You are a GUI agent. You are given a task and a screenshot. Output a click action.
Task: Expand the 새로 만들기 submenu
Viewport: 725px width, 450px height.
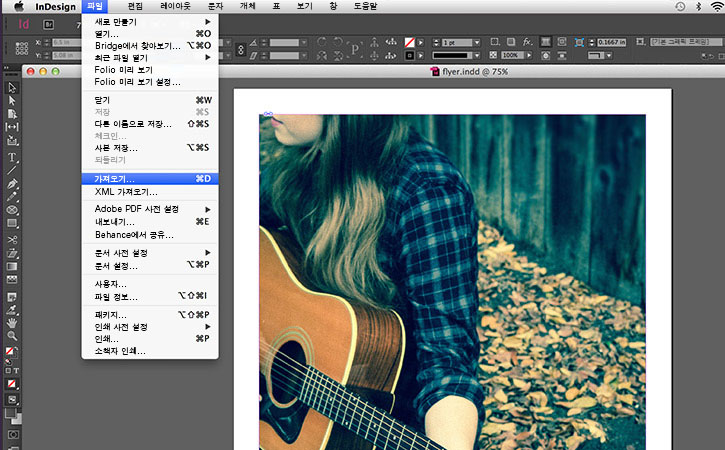pyautogui.click(x=150, y=22)
